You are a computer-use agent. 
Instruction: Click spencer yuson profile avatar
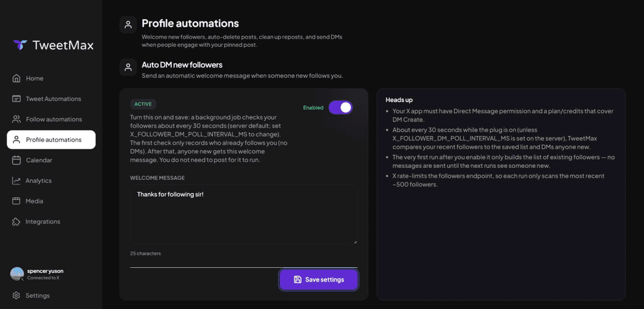17,274
